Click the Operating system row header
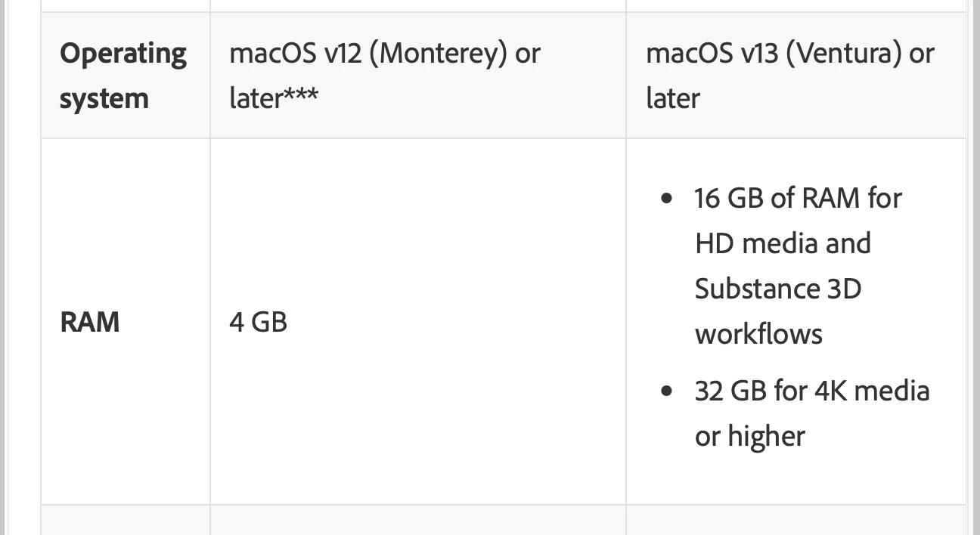The image size is (980, 535). pyautogui.click(x=122, y=76)
